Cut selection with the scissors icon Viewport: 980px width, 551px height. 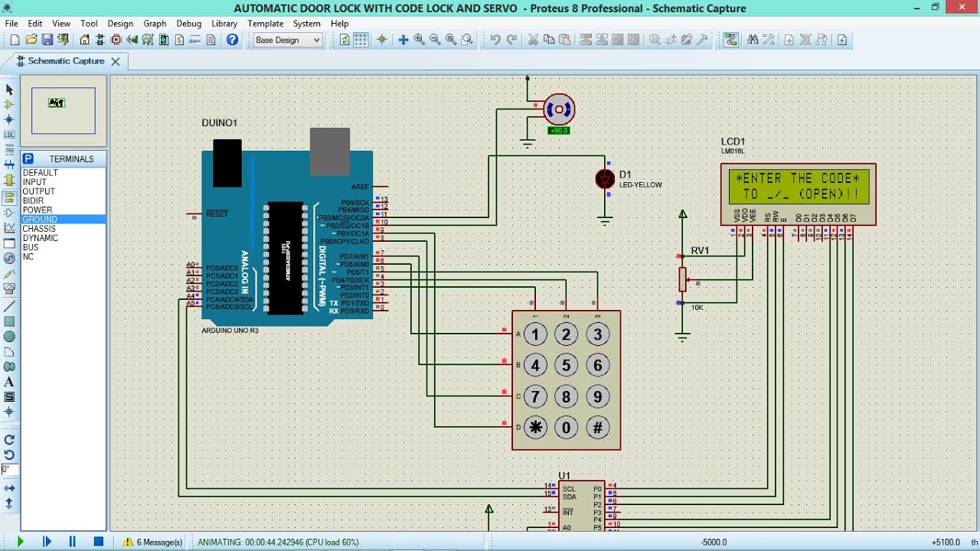point(534,40)
